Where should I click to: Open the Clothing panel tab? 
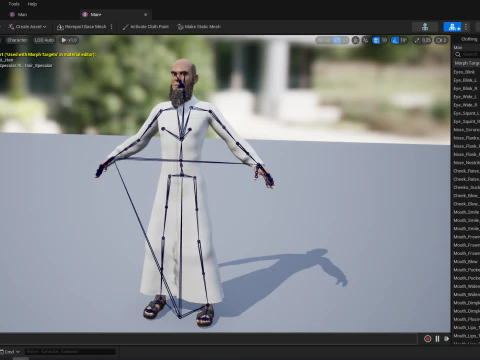point(469,39)
